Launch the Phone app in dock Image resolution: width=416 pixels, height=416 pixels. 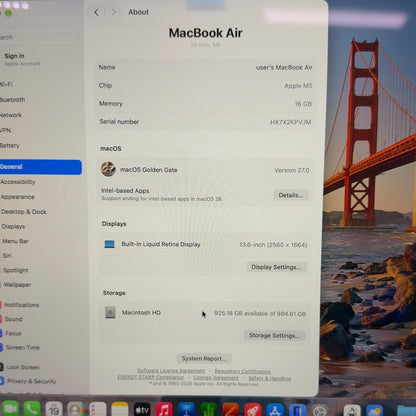pyautogui.click(x=32, y=409)
